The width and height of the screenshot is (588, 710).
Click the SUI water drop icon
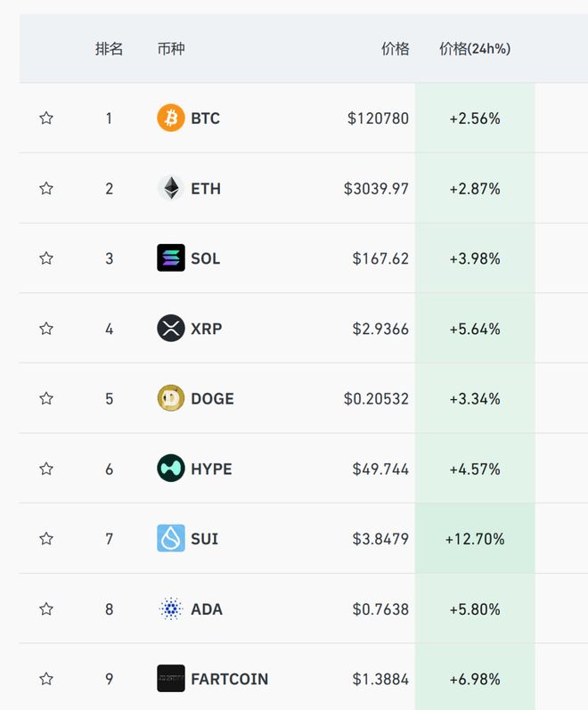(x=171, y=539)
